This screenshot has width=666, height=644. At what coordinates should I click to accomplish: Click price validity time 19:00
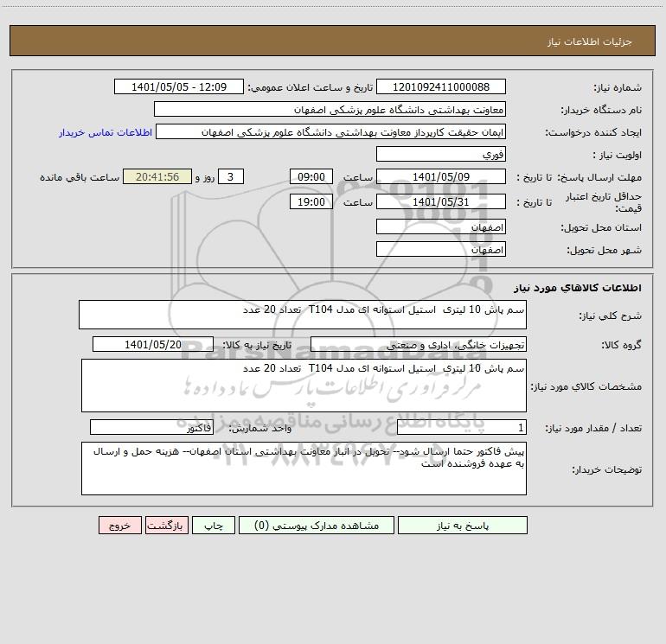point(311,201)
